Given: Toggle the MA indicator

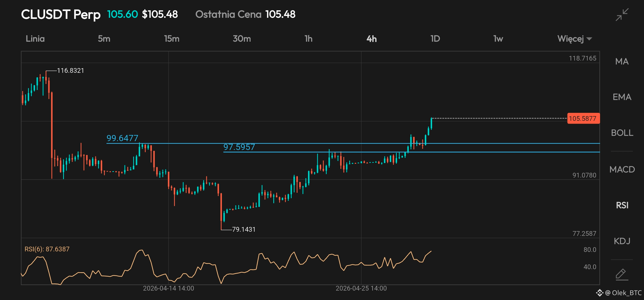Looking at the screenshot, I should (622, 61).
